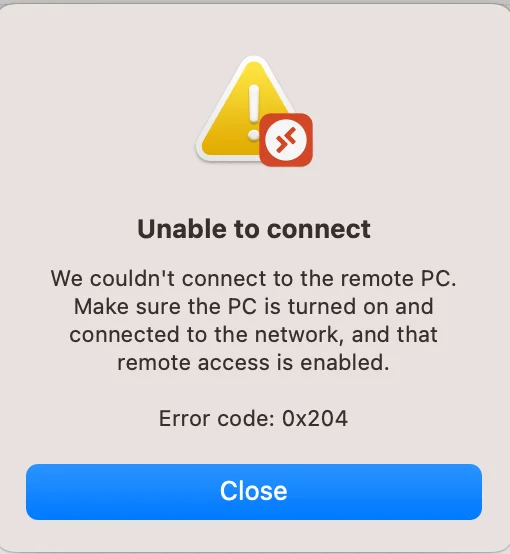This screenshot has width=510, height=554.
Task: Click the red Remote Desktop badge icon
Action: [x=286, y=140]
